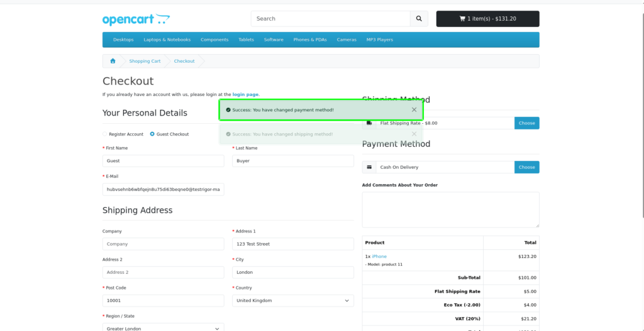Open the Country dropdown

tap(293, 301)
